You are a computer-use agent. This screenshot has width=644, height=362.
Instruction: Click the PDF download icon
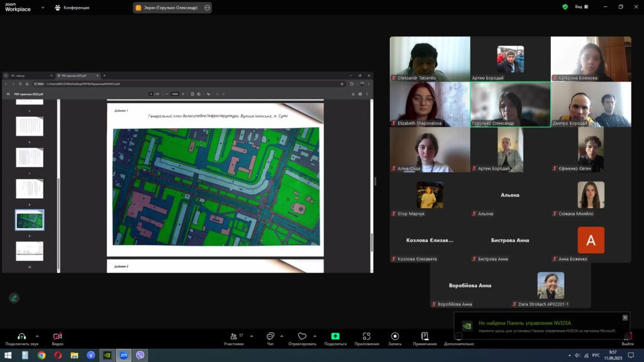pyautogui.click(x=353, y=94)
